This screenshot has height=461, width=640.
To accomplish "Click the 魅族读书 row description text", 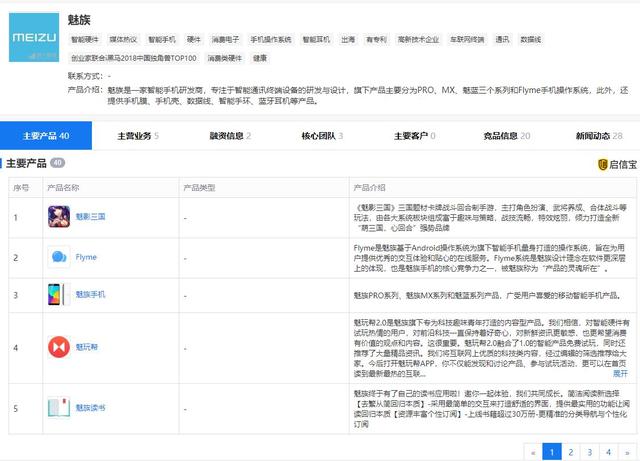I will [x=490, y=409].
